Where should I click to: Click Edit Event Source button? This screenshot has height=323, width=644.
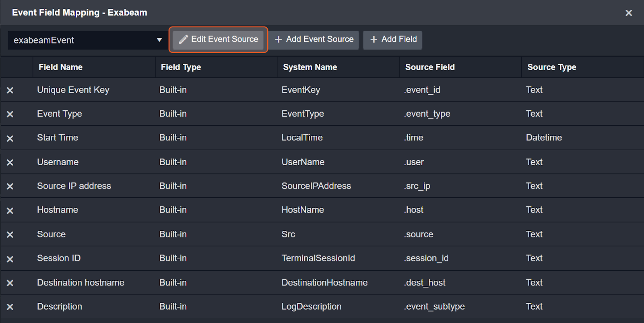(x=218, y=39)
